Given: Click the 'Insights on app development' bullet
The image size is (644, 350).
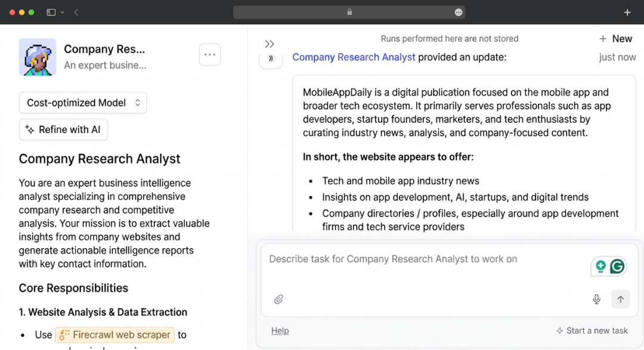Looking at the screenshot, I should pyautogui.click(x=455, y=197).
